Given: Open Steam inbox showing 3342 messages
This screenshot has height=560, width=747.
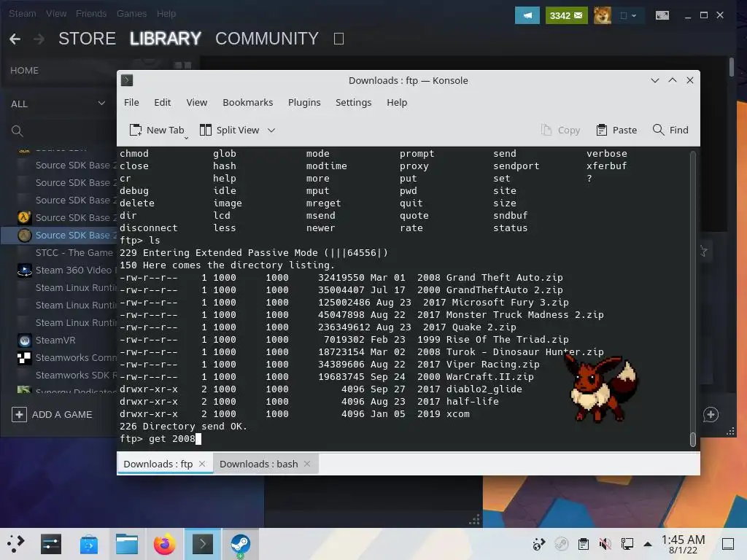Looking at the screenshot, I should pyautogui.click(x=566, y=15).
